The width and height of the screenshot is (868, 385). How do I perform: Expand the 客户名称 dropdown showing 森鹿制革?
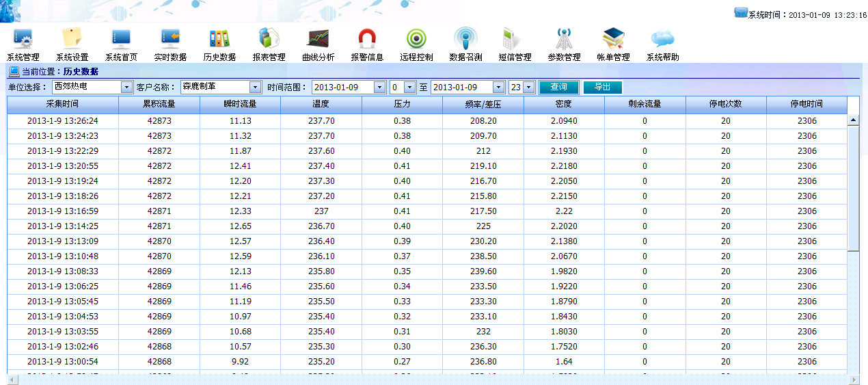pos(256,88)
